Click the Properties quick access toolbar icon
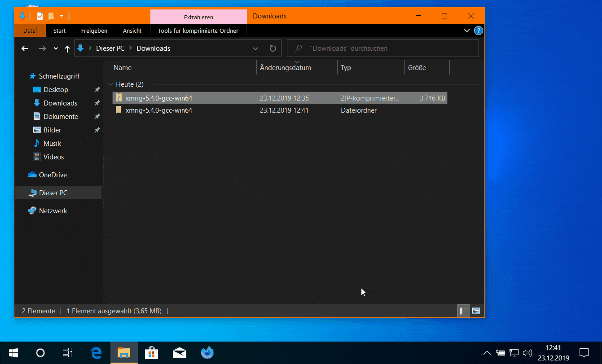 coord(40,16)
